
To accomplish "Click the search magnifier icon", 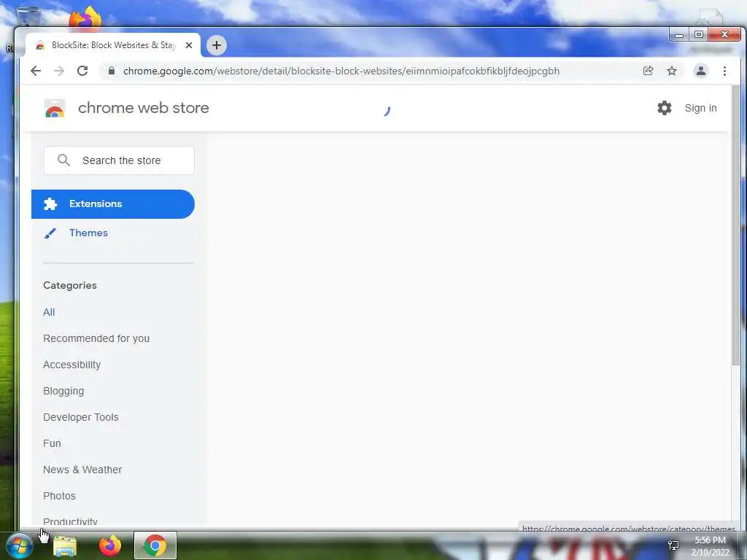I will [63, 160].
